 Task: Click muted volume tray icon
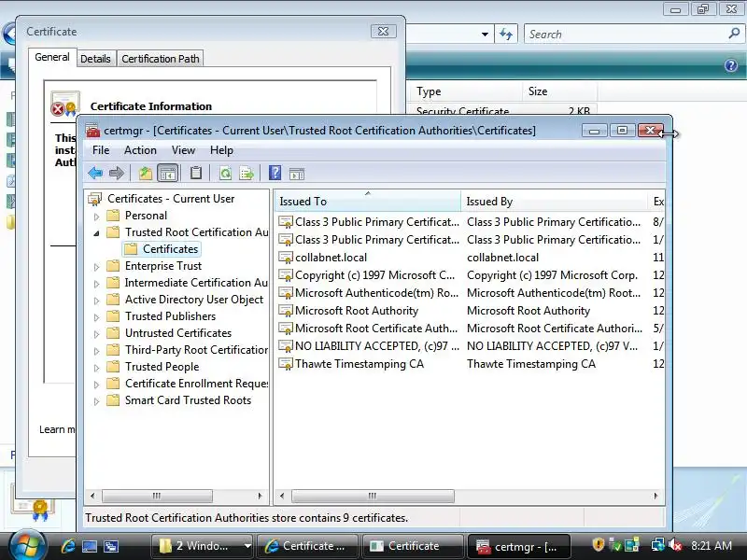[x=675, y=544]
